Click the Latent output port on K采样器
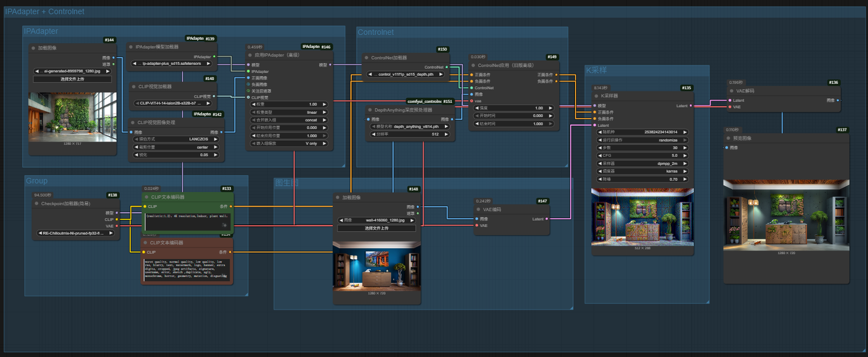Image resolution: width=868 pixels, height=357 pixels. (691, 105)
